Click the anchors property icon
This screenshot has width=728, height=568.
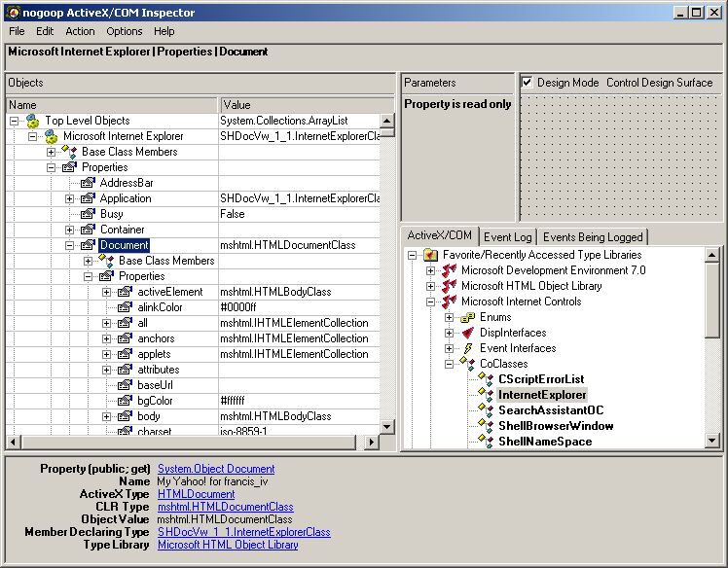click(125, 338)
